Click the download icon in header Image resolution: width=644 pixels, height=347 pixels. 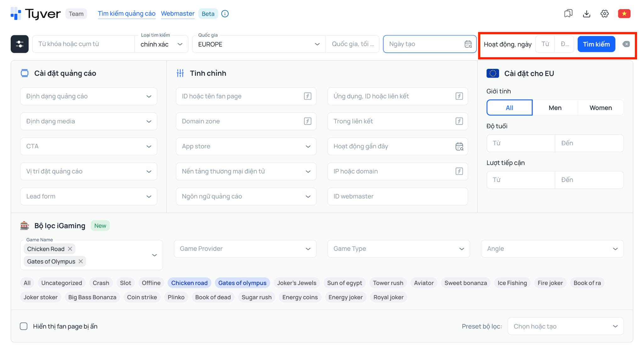(x=586, y=14)
